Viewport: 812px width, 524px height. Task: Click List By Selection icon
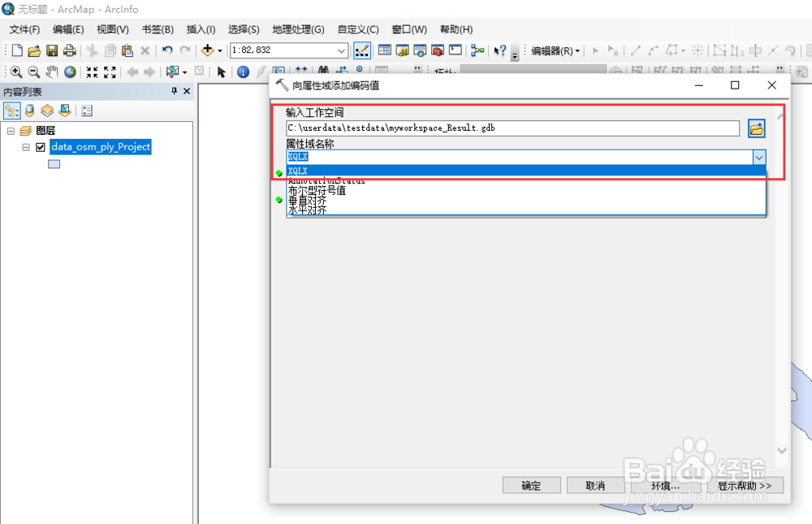click(65, 110)
